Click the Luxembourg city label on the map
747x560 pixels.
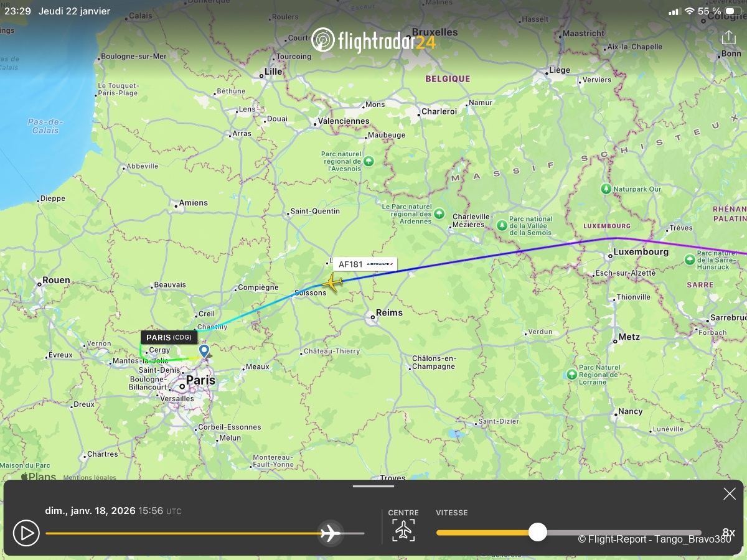click(x=641, y=252)
